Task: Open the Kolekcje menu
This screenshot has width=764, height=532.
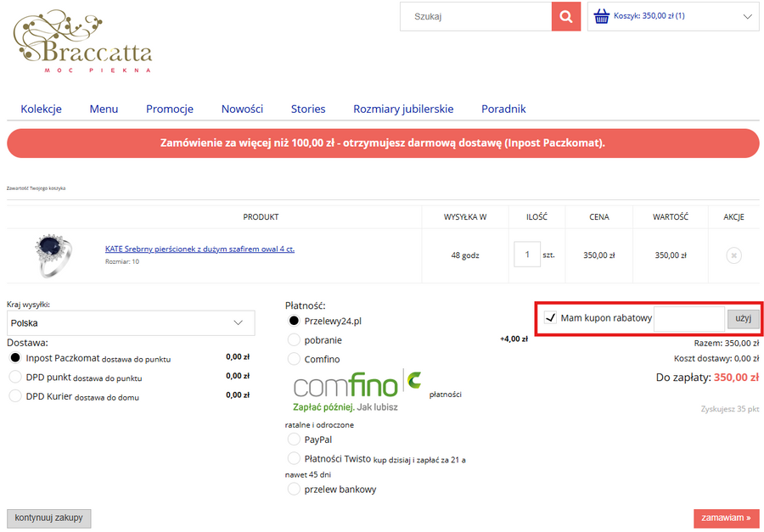Action: click(42, 109)
